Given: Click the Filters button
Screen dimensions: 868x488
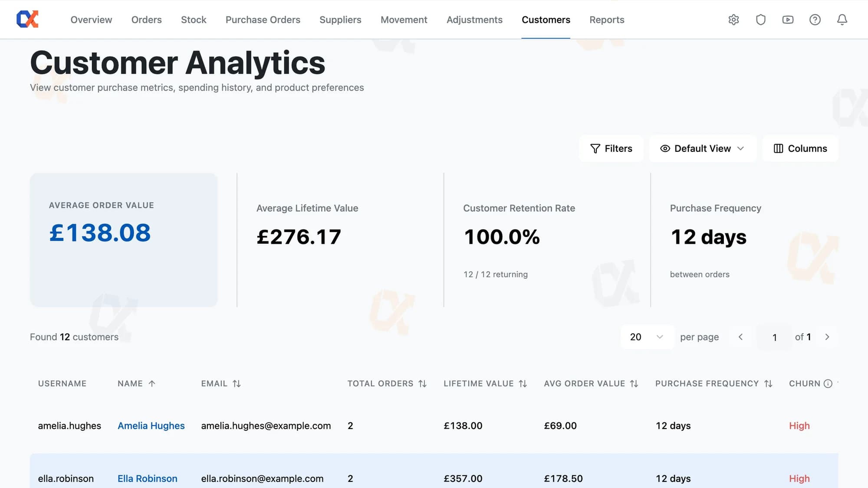Looking at the screenshot, I should 611,148.
